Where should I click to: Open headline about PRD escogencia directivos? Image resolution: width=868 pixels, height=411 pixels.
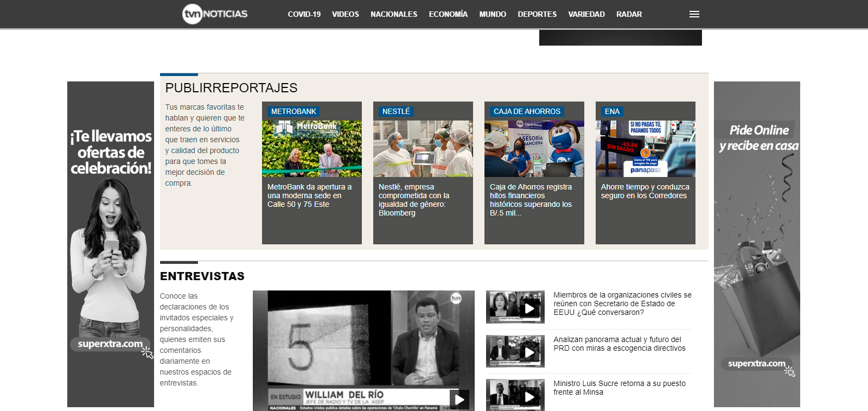(620, 344)
